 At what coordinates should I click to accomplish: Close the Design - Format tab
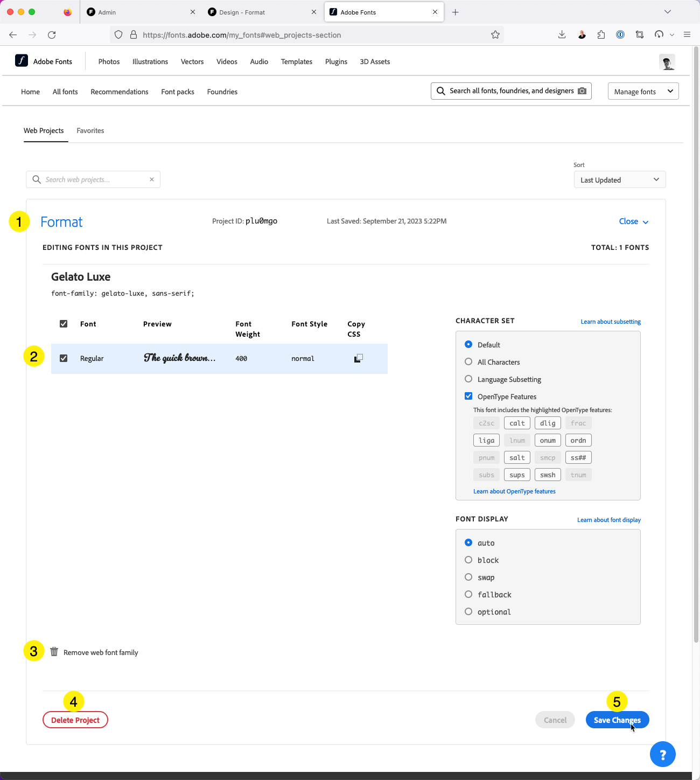pos(314,12)
